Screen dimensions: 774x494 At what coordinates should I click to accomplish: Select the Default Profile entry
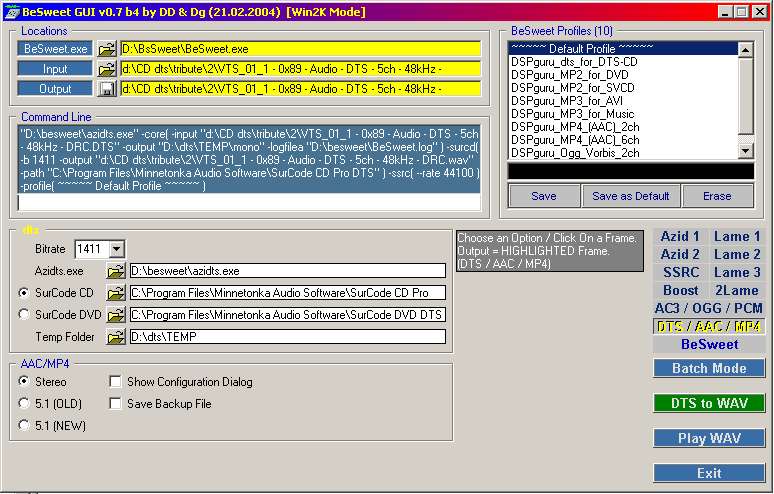(x=623, y=48)
